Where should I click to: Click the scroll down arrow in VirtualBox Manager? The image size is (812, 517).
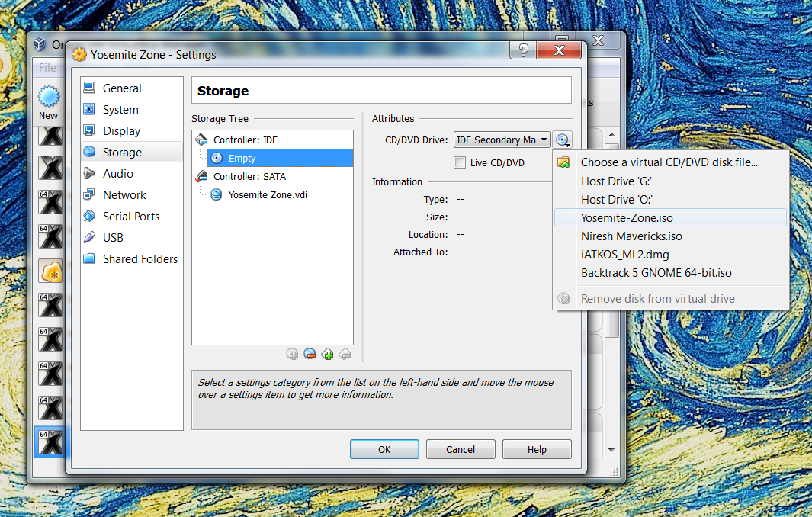611,450
